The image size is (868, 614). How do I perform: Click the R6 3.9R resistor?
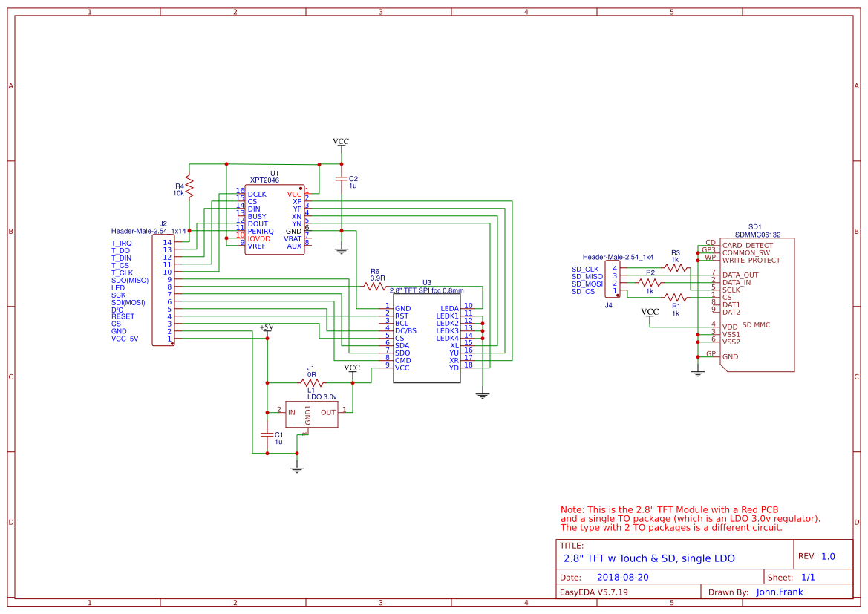375,286
